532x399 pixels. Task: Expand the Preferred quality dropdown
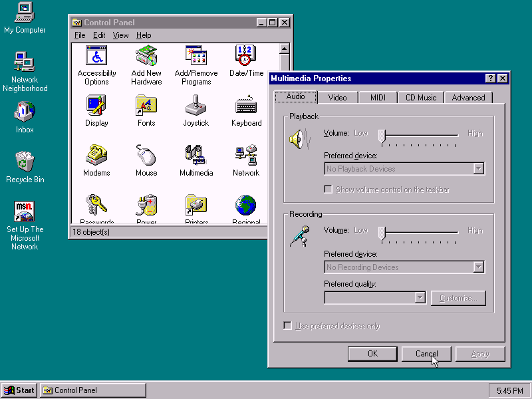coord(420,298)
